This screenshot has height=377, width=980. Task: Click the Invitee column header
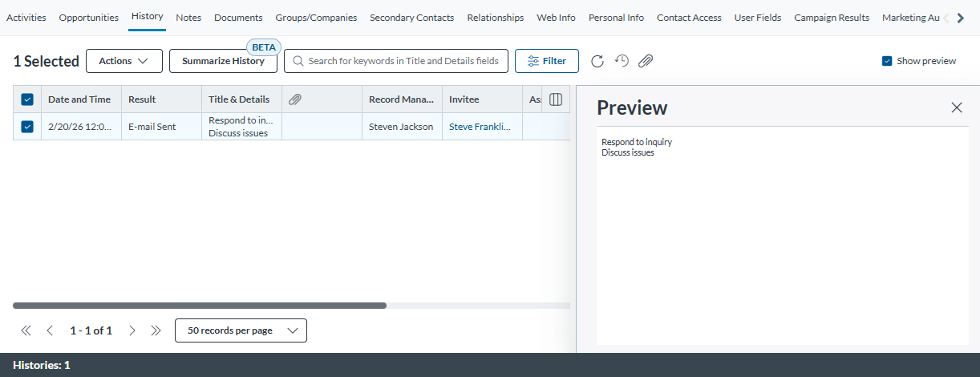(x=482, y=99)
